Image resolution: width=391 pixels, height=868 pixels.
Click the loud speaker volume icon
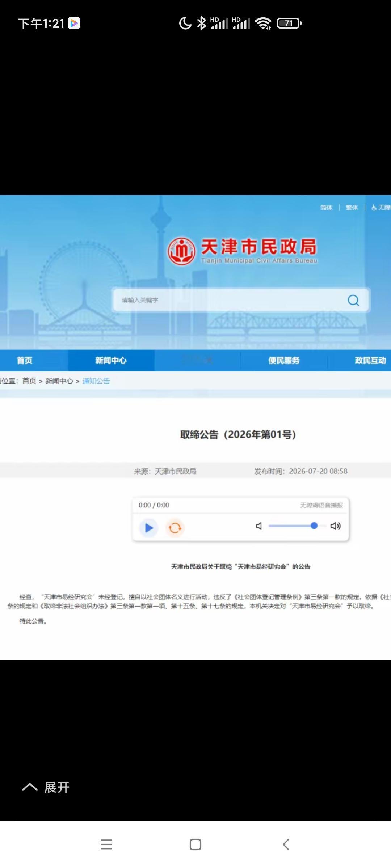click(x=336, y=526)
